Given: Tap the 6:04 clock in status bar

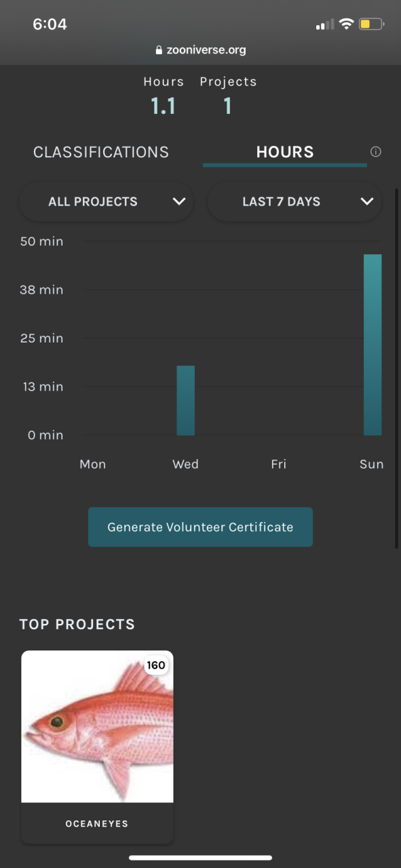Looking at the screenshot, I should click(50, 24).
